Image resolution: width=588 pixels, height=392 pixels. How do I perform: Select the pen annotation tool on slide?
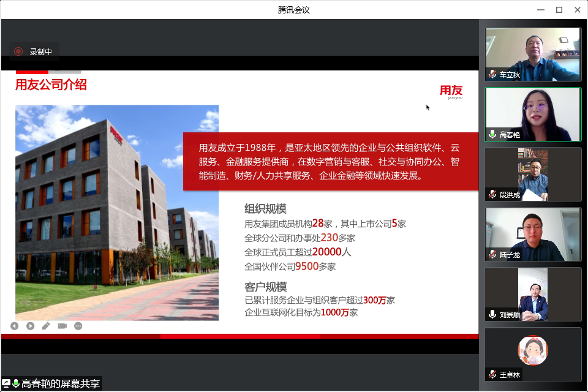point(46,326)
